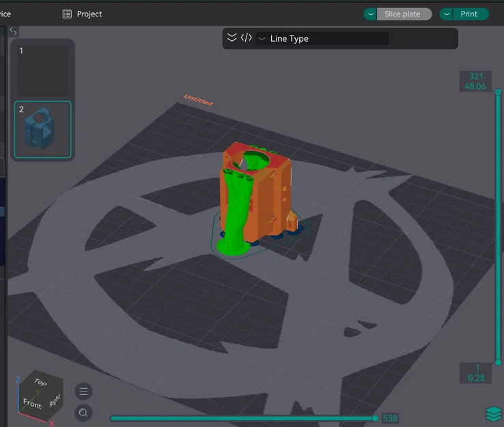Click the lower layer slider handle
The image size is (504, 427).
499,363
